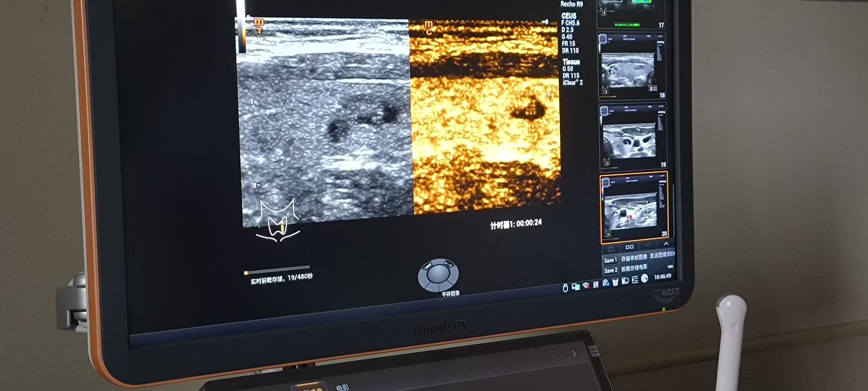The width and height of the screenshot is (868, 391).
Task: Click the up chevron below thumbnails
Action: (666, 243)
